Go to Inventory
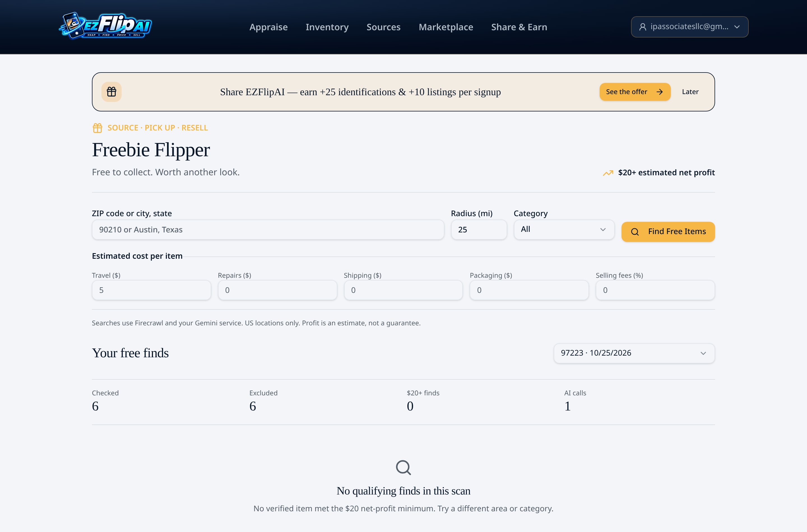The width and height of the screenshot is (807, 532). [x=327, y=27]
